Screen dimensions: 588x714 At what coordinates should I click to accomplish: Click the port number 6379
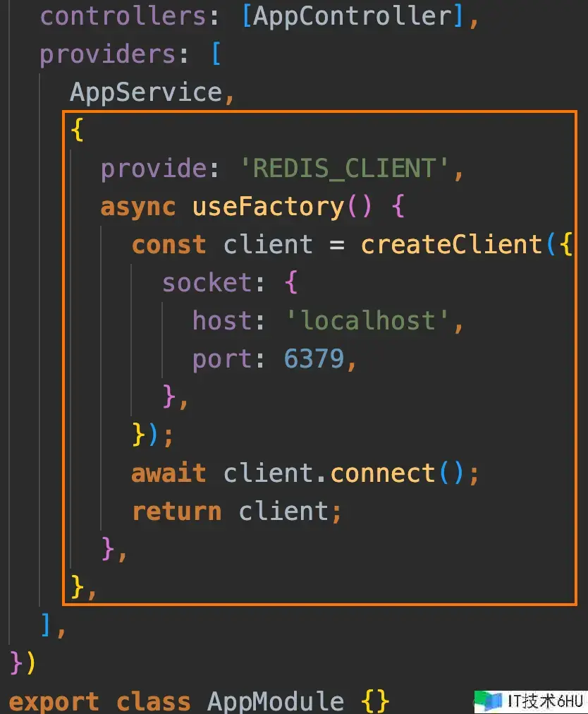click(x=314, y=359)
